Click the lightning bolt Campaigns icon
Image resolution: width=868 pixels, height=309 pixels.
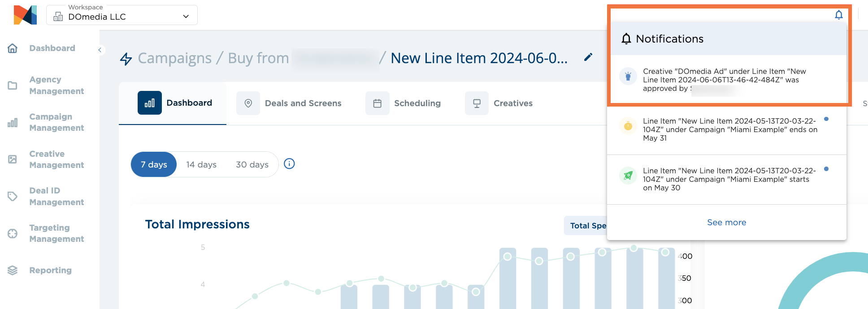(126, 59)
